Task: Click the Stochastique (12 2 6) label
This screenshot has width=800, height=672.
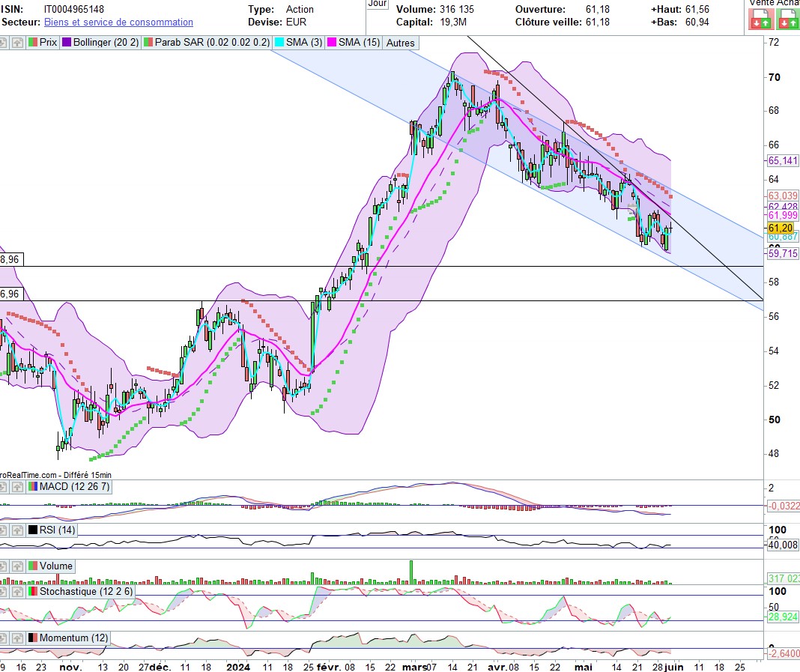Action: click(86, 592)
